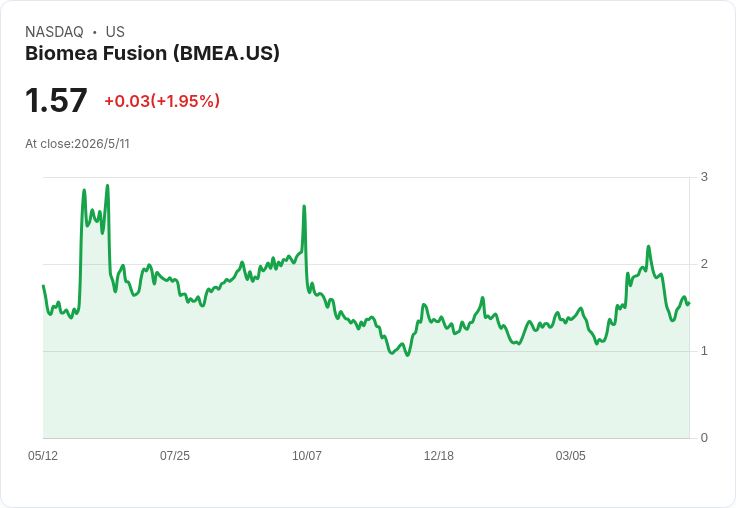Click the At close:2026/5/11 timestamp

(x=77, y=144)
